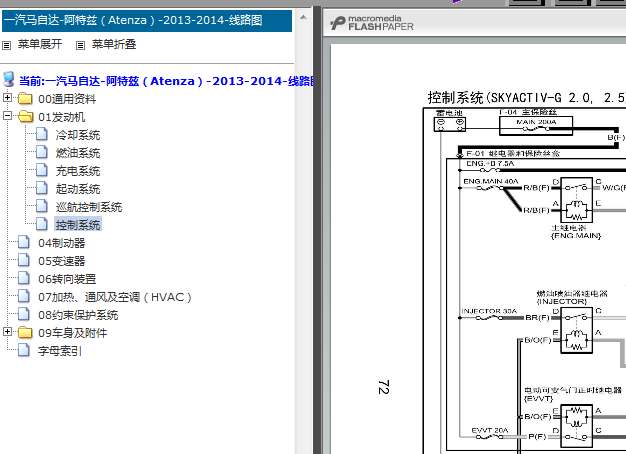626x454 pixels.
Task: Open the 05变速器 document
Action: [61, 261]
